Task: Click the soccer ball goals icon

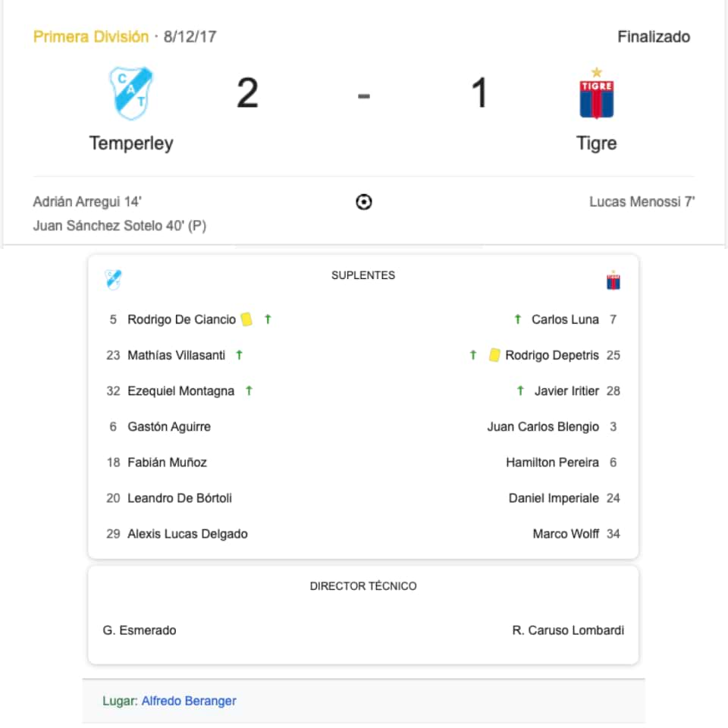Action: 363,202
